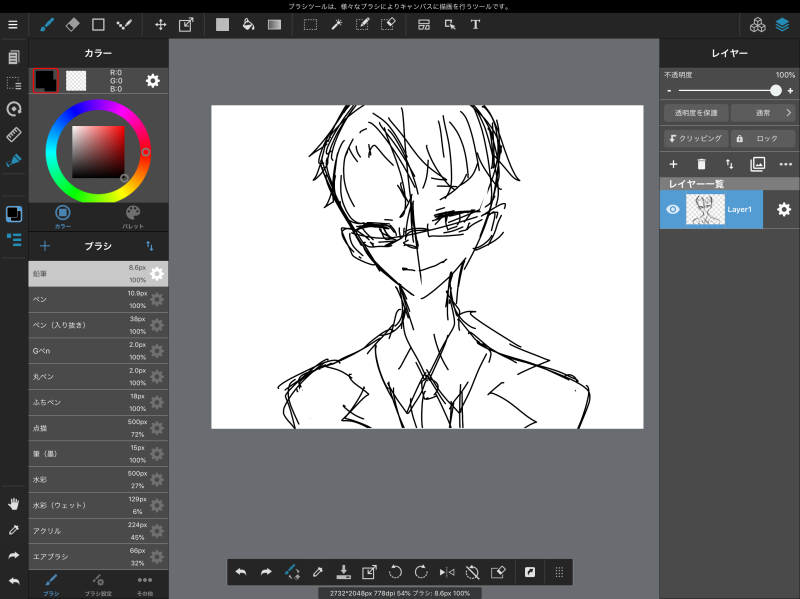Click the dashed selection menu icon in sidebar

tap(14, 83)
